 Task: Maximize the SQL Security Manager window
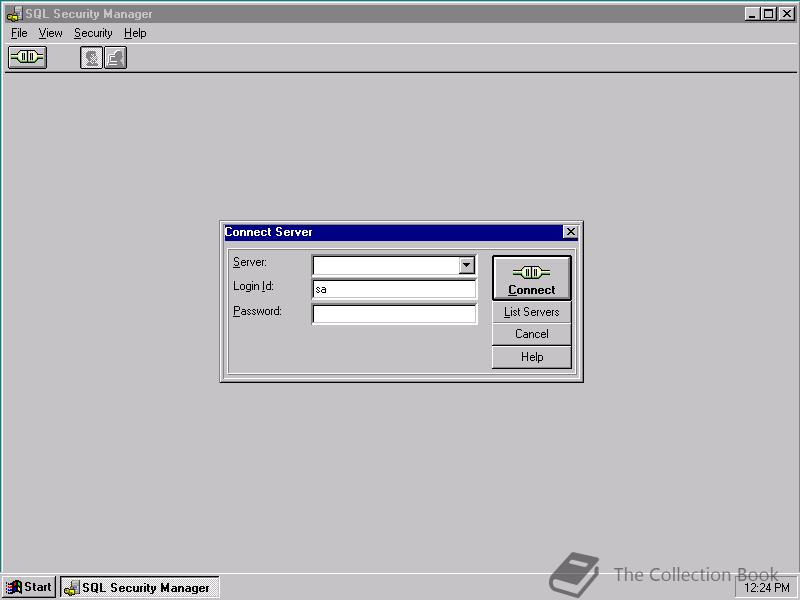(768, 14)
